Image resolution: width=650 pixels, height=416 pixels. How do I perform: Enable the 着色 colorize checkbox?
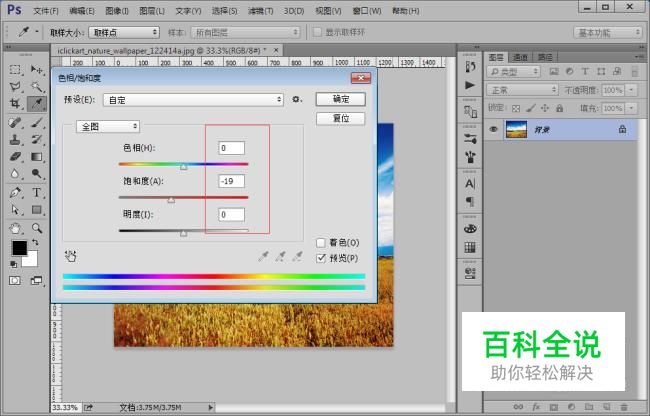tap(321, 242)
